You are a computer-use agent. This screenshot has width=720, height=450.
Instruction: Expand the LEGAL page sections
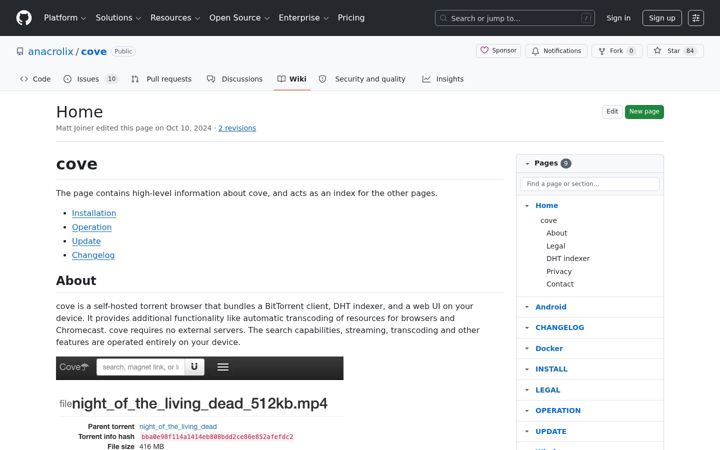point(527,390)
